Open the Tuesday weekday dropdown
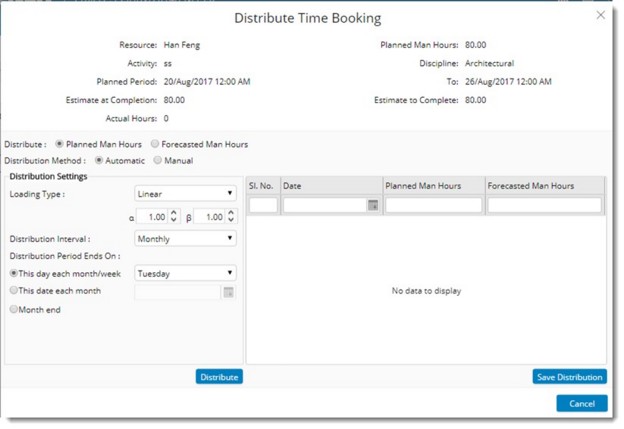624x429 pixels. click(185, 272)
